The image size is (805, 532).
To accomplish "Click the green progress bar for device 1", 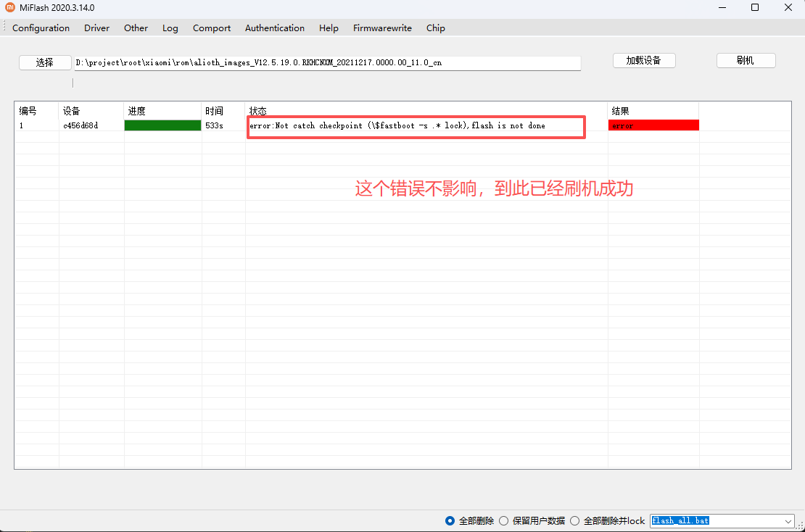I will [162, 125].
